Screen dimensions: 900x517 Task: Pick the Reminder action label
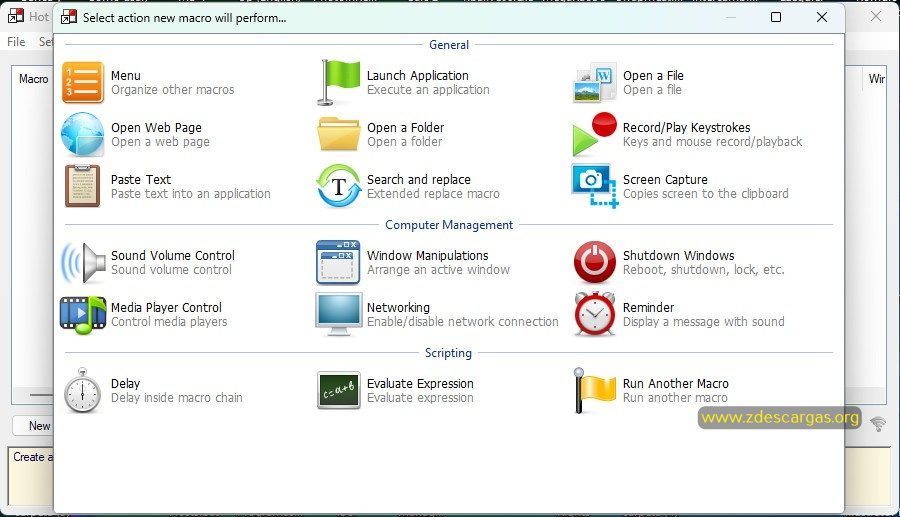coord(649,308)
